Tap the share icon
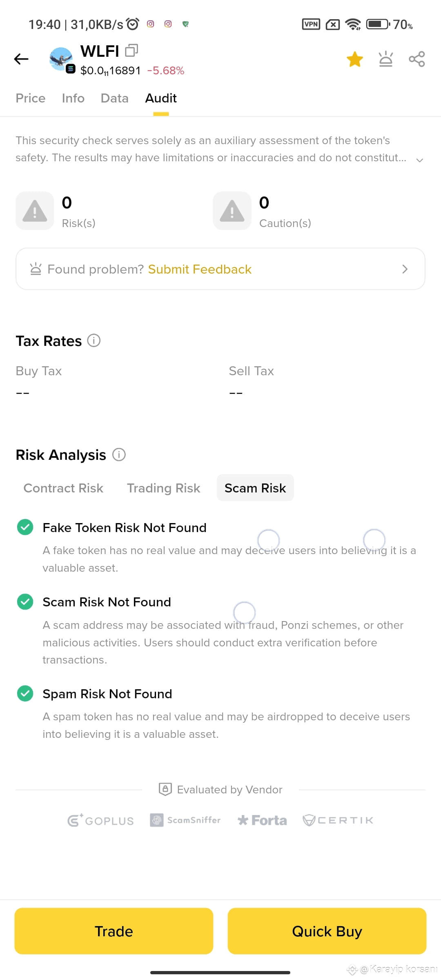441x980 pixels. pos(417,59)
